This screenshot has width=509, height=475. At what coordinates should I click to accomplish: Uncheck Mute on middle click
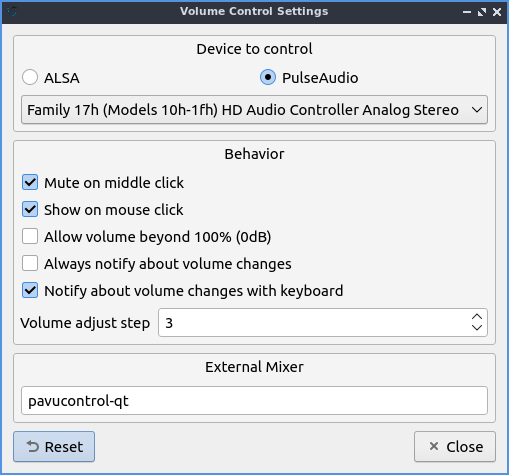coord(30,182)
